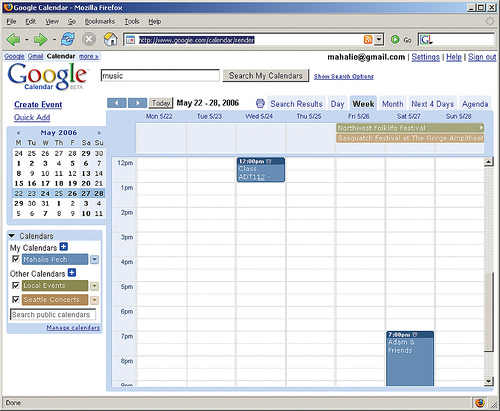
Task: Open the Go menu
Action: coord(72,22)
